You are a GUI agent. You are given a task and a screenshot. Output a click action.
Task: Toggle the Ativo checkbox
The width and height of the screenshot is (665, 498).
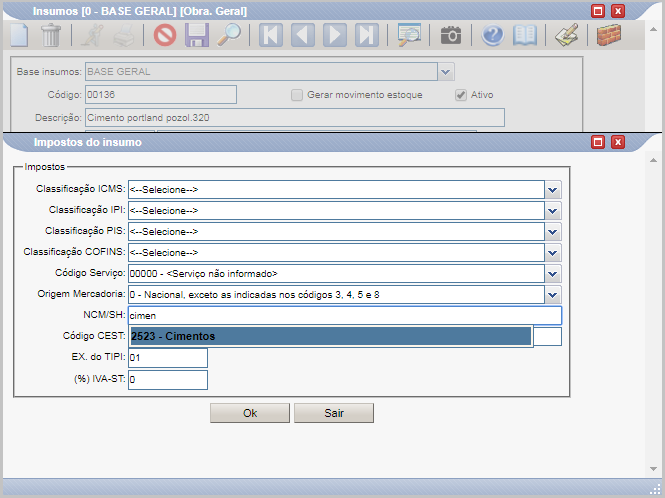point(461,95)
